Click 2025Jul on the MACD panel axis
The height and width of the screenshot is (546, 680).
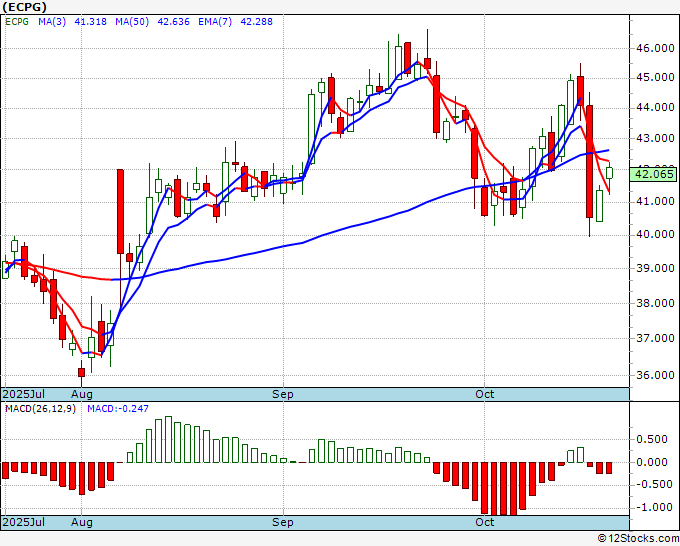click(x=24, y=522)
